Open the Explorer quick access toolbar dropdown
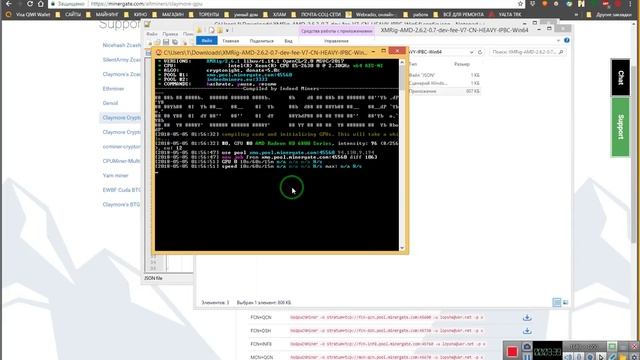The width and height of the screenshot is (640, 360). 227,31
